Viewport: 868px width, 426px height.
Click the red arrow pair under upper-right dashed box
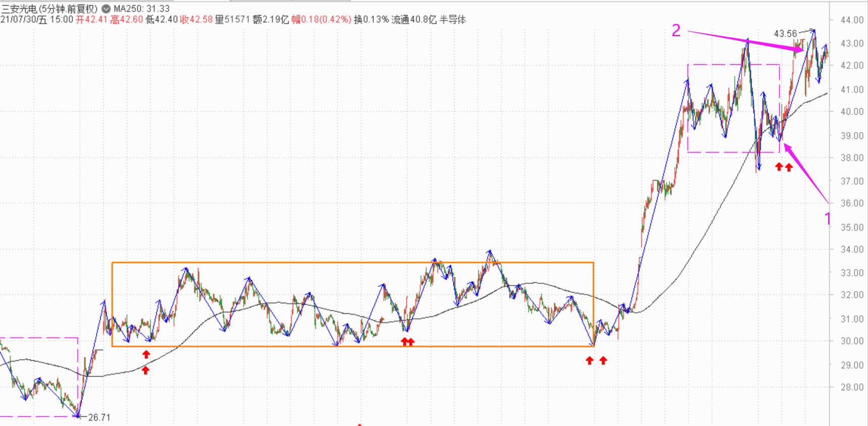coord(784,167)
